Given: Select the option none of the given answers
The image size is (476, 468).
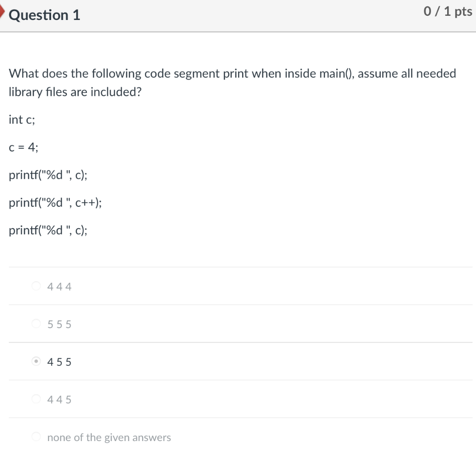Looking at the screenshot, I should tap(36, 436).
